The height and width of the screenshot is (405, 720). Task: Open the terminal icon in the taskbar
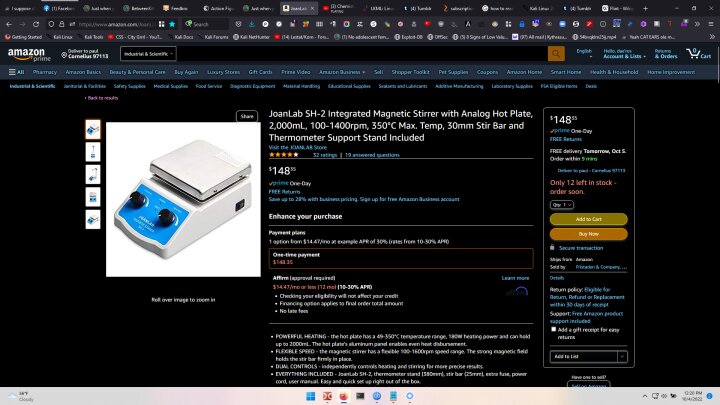[360, 396]
